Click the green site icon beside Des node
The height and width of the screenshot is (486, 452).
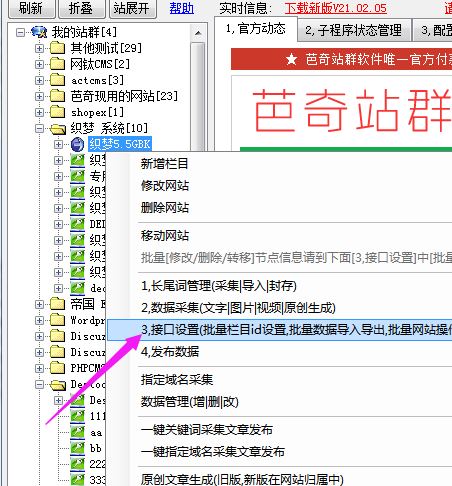point(77,400)
